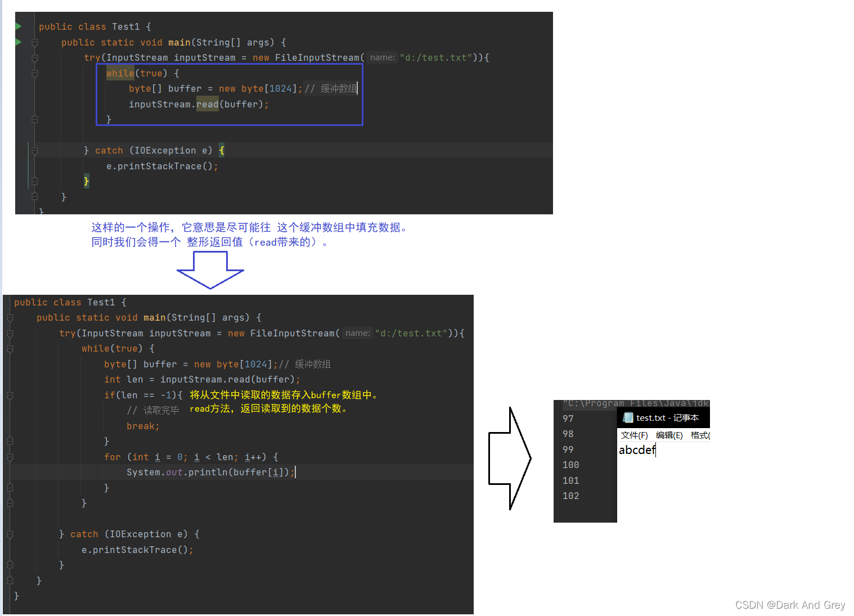Open the 文件(F) menu in Notepad

[635, 435]
